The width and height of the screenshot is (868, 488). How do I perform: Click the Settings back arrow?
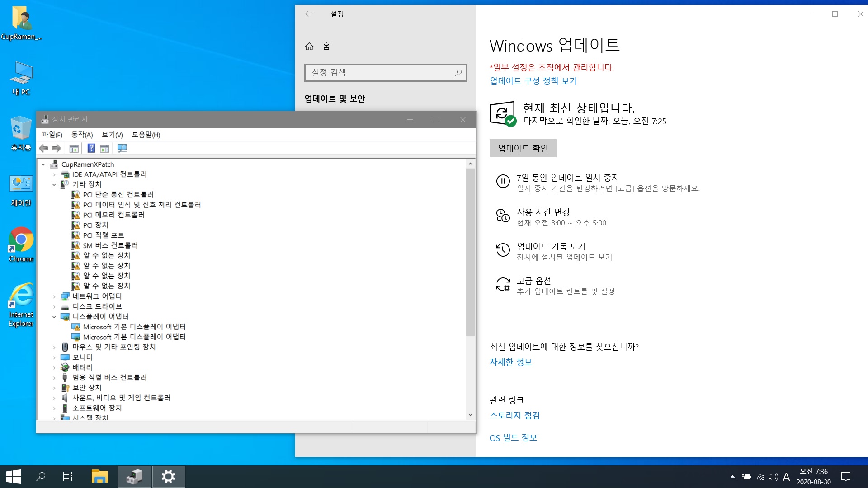pyautogui.click(x=308, y=14)
